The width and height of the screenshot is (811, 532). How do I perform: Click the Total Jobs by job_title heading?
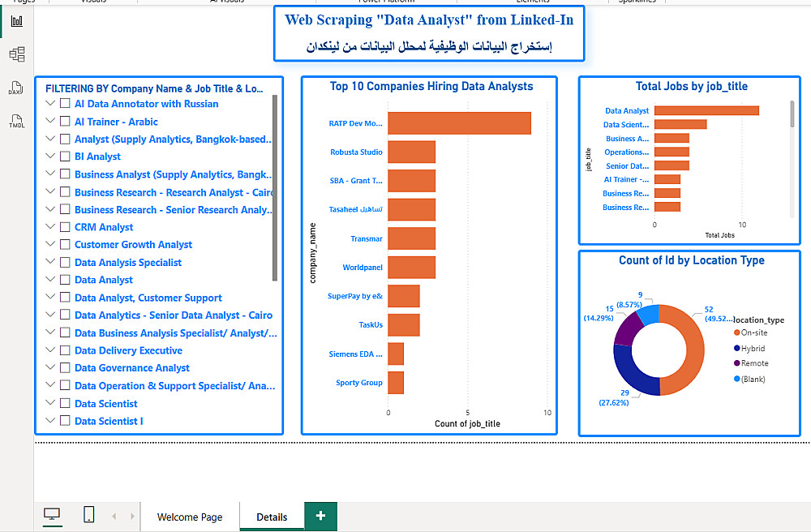(x=692, y=86)
